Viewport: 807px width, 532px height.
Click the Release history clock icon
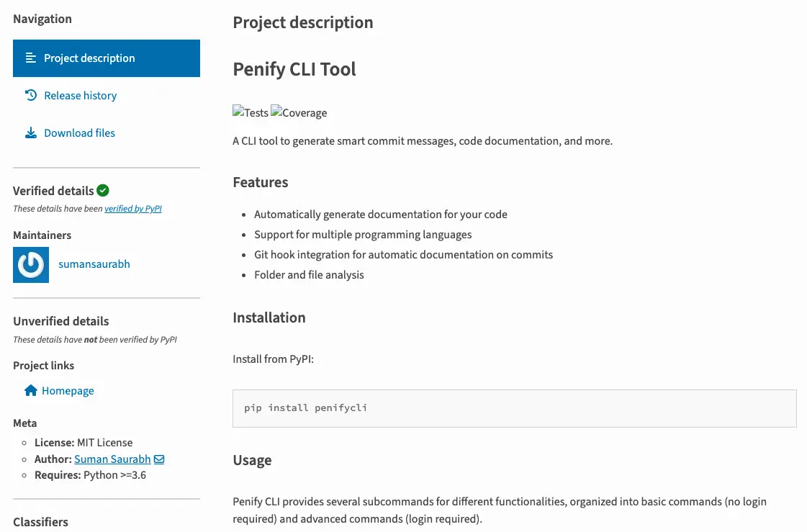[31, 95]
